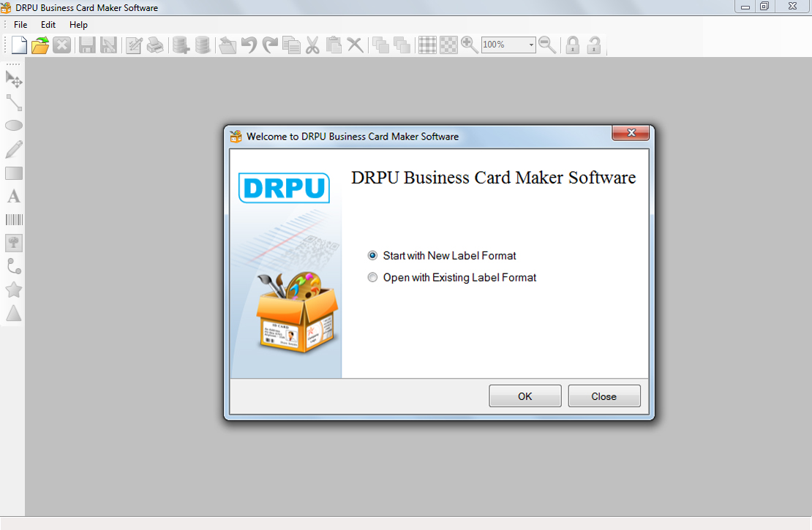The width and height of the screenshot is (812, 530).
Task: Click the DRPU logo image
Action: 285,188
